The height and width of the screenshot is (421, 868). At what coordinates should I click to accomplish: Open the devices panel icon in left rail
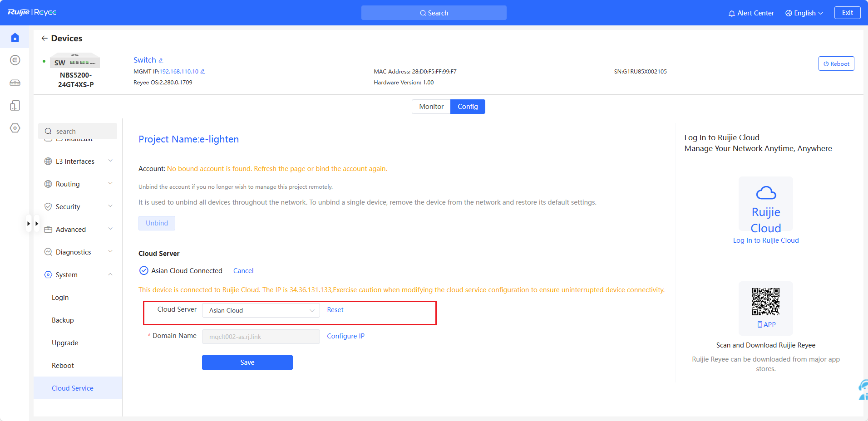tap(15, 106)
